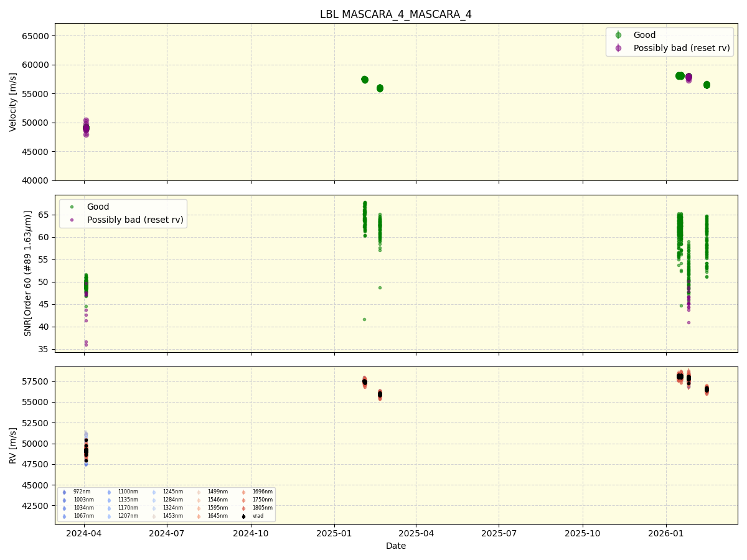Click the lowest purple SNR point near 36
Screen dimensions: 747x560
tap(86, 345)
